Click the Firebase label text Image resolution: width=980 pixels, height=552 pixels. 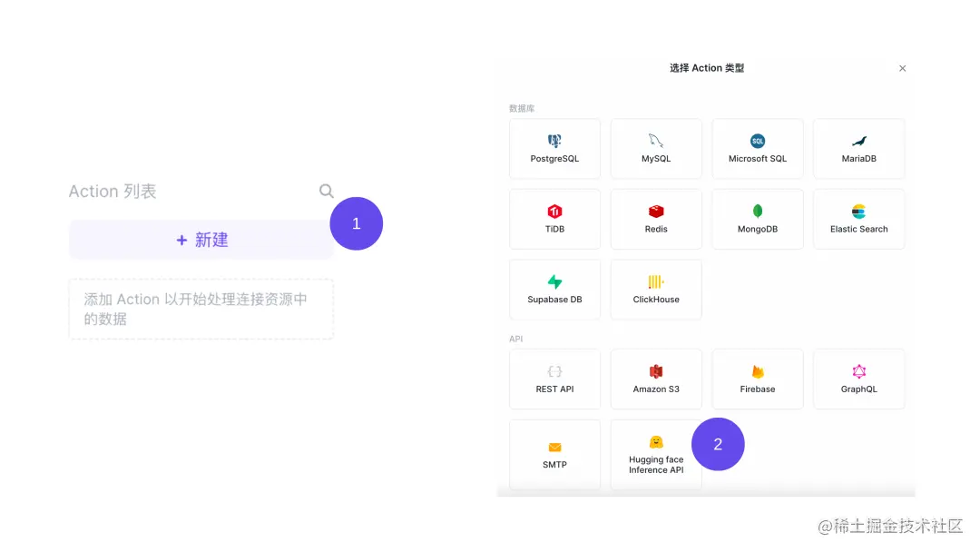click(758, 389)
